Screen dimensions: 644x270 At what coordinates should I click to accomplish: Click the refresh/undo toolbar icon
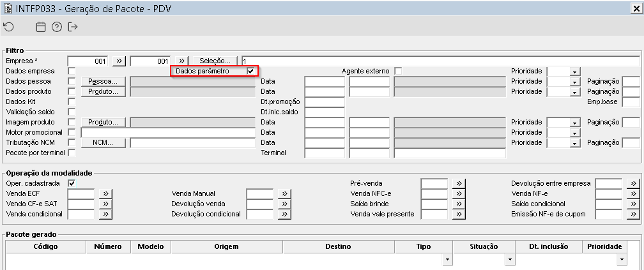click(8, 27)
